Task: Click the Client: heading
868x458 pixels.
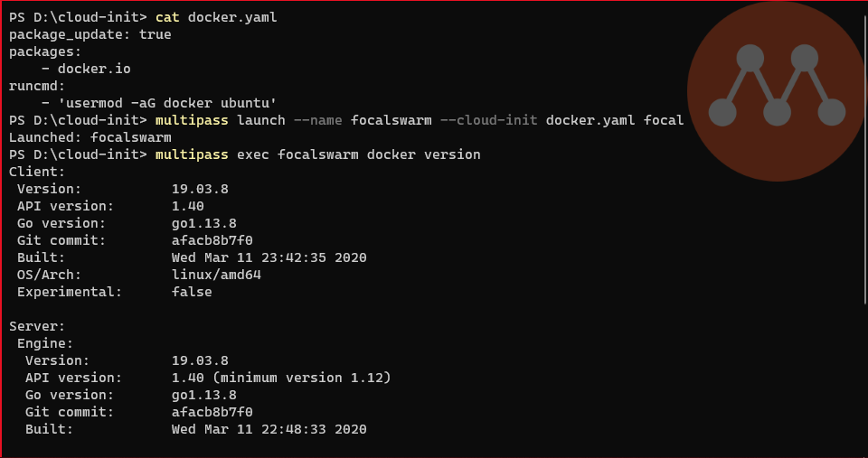Action: [x=37, y=172]
